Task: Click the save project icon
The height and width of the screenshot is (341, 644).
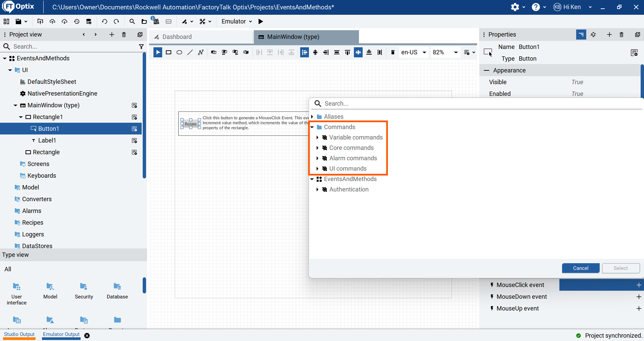Action: (x=18, y=21)
